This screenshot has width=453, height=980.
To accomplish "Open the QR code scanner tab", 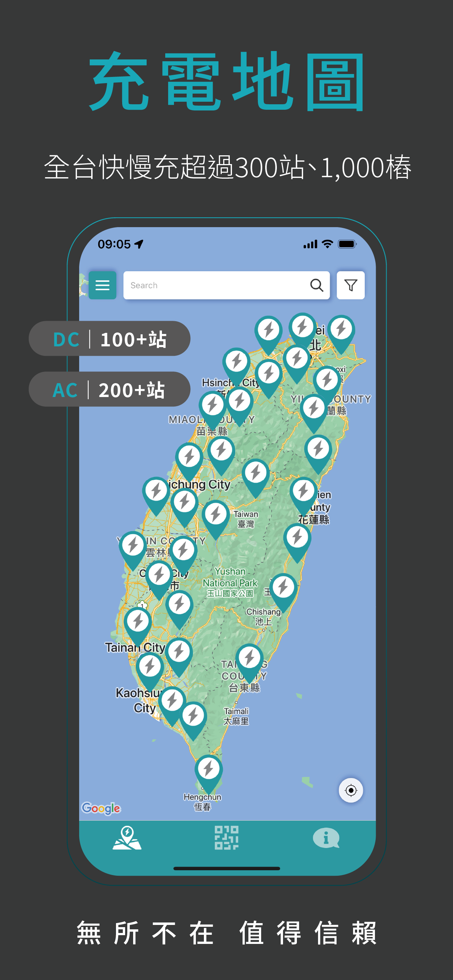I will (x=226, y=838).
